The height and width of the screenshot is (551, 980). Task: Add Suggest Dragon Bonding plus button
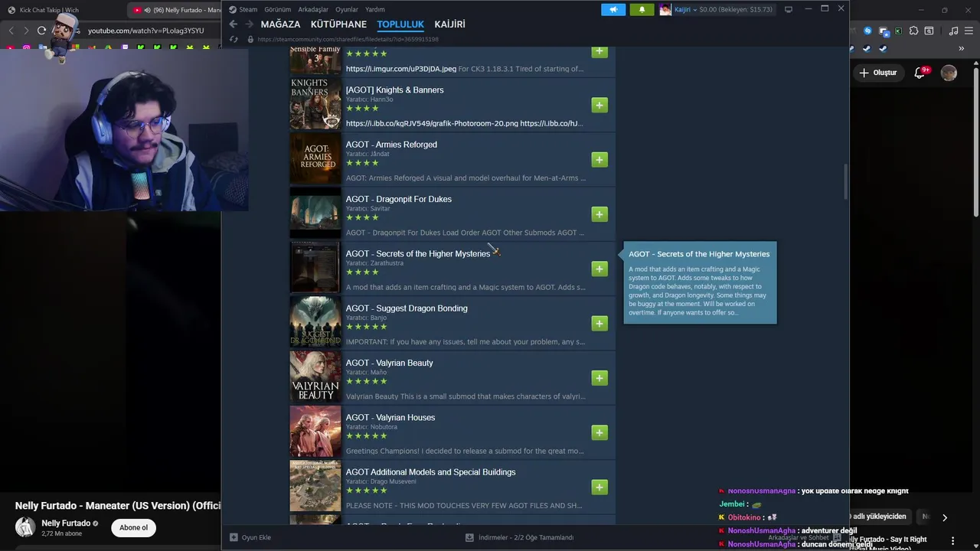pos(599,324)
